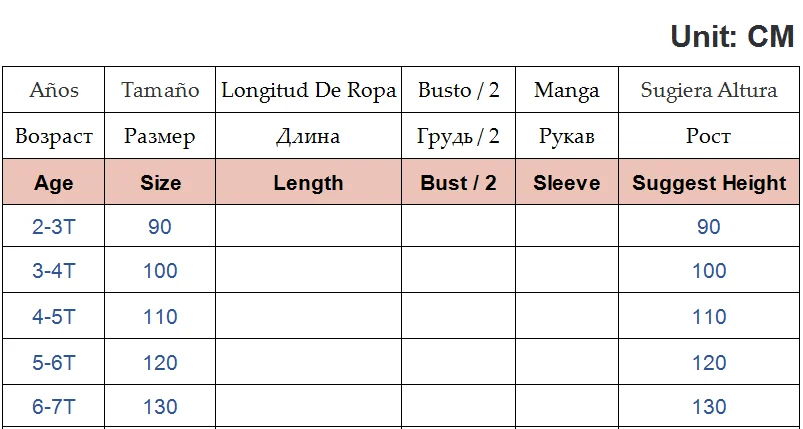This screenshot has height=429, width=803.
Task: Click the empty Length cell for 2-3T
Action: tap(308, 227)
